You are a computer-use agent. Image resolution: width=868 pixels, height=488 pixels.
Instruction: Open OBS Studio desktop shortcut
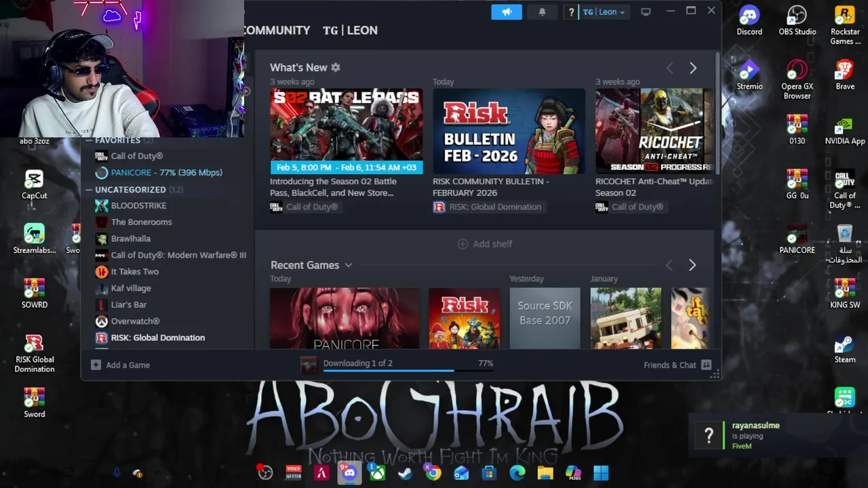(x=797, y=20)
